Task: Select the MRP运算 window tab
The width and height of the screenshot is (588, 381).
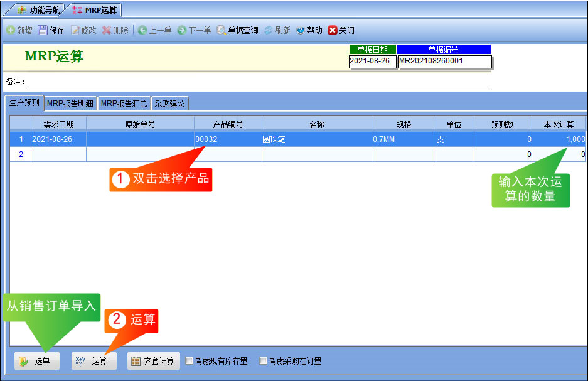Action: click(x=95, y=10)
